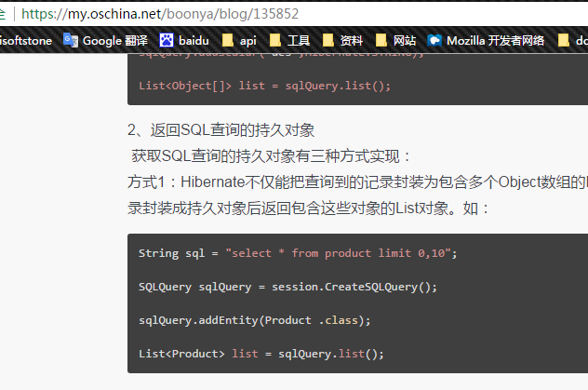Open the 工具 bookmark folder
Image resolution: width=588 pixels, height=390 pixels.
click(x=289, y=40)
